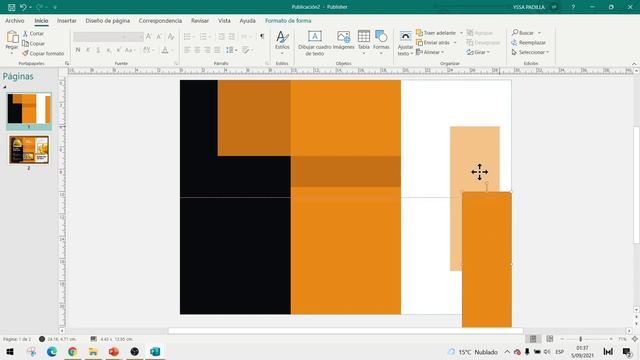The height and width of the screenshot is (360, 640).
Task: Click YSSA PADILLA account name
Action: 529,7
